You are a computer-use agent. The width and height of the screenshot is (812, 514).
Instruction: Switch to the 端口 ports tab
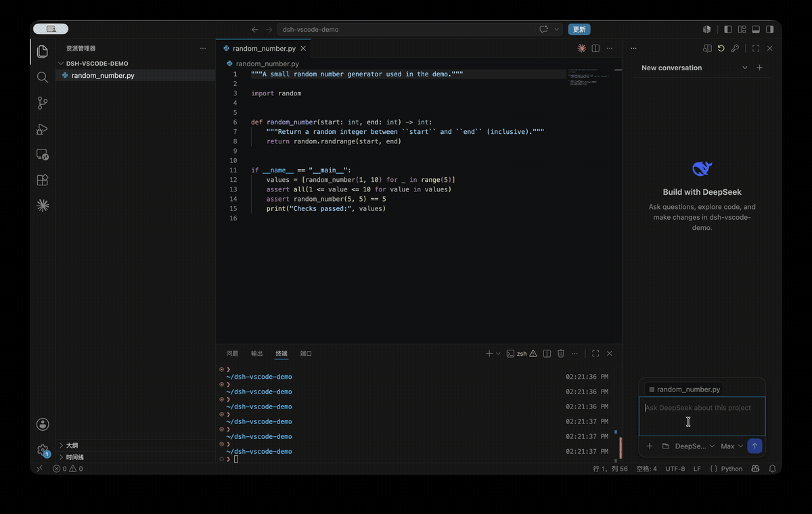[306, 354]
